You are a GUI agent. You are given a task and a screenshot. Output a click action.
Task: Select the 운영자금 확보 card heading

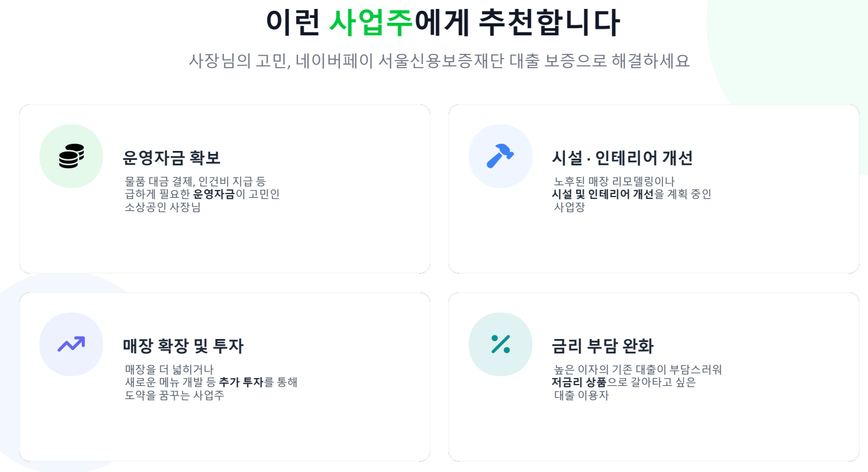(172, 158)
